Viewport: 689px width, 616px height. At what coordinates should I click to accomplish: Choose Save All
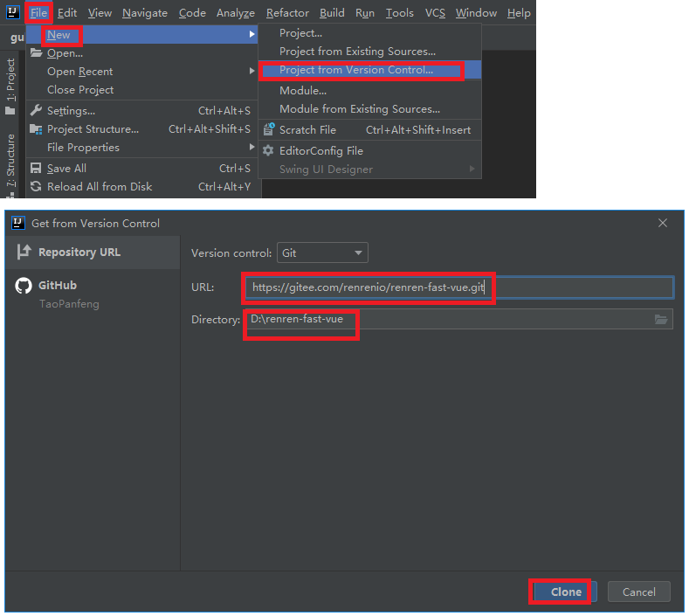[x=142, y=169]
